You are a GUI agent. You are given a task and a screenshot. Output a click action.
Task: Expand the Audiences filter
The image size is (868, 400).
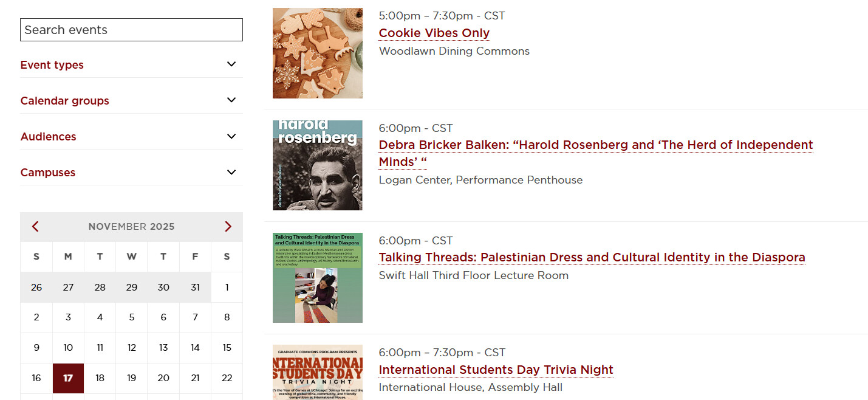coord(231,136)
